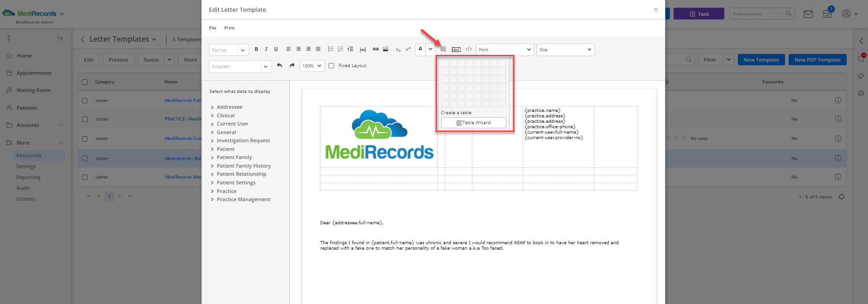Open the Print menu
The height and width of the screenshot is (304, 868).
[x=229, y=28]
